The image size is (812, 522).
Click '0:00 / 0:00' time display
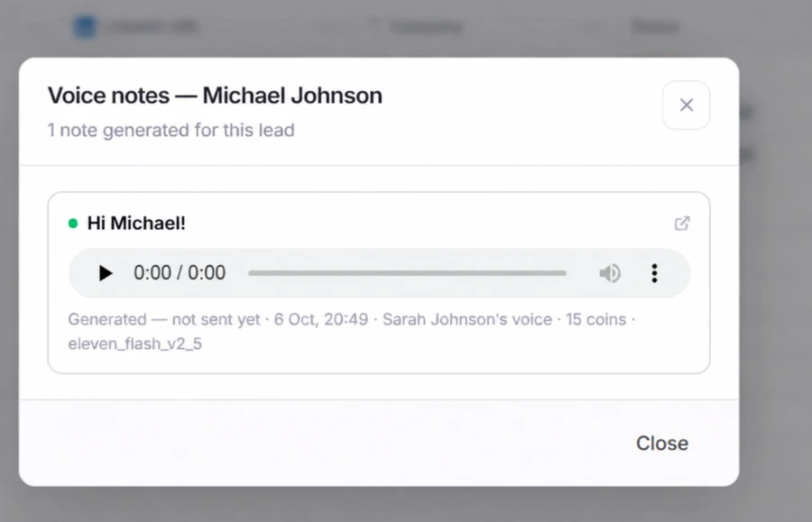pyautogui.click(x=180, y=272)
